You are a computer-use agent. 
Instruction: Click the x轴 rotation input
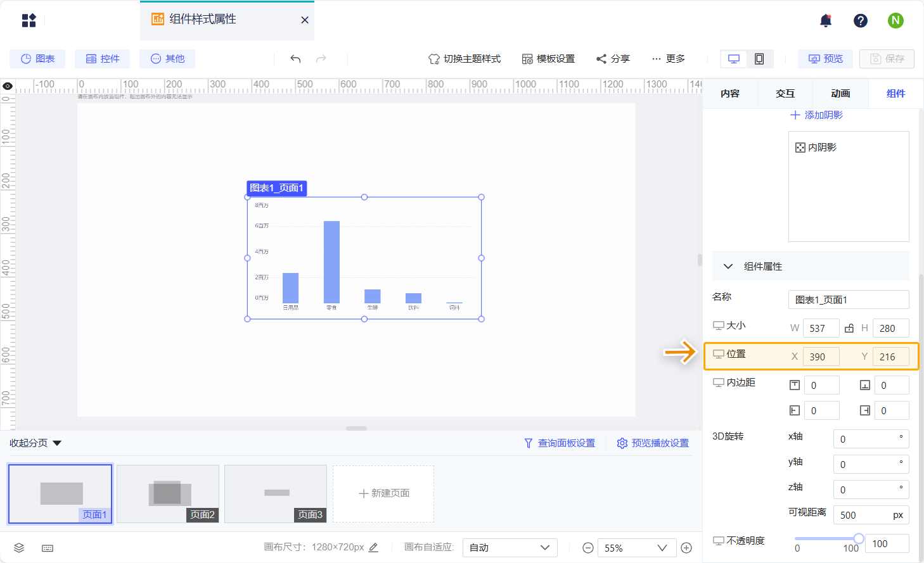(x=871, y=439)
